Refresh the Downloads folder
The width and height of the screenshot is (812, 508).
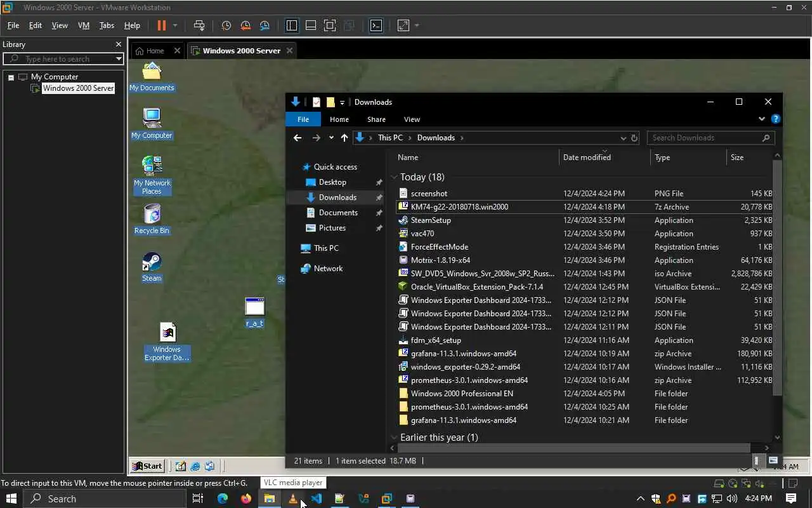(x=634, y=138)
